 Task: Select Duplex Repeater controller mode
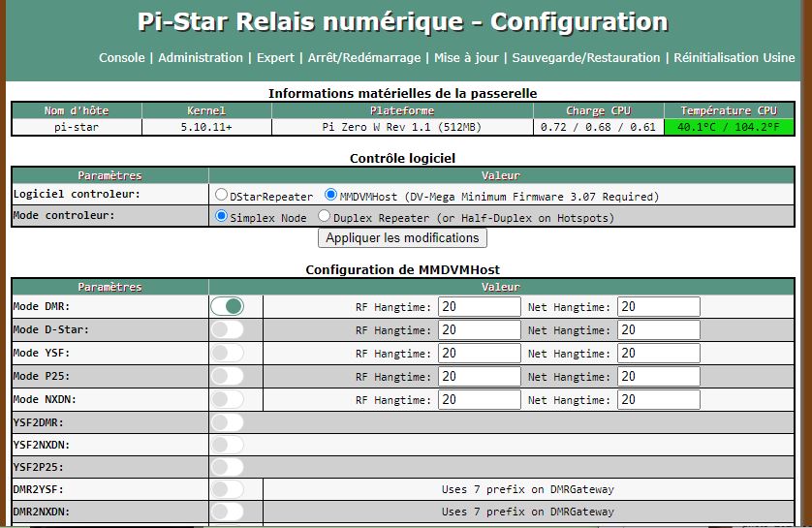point(324,216)
